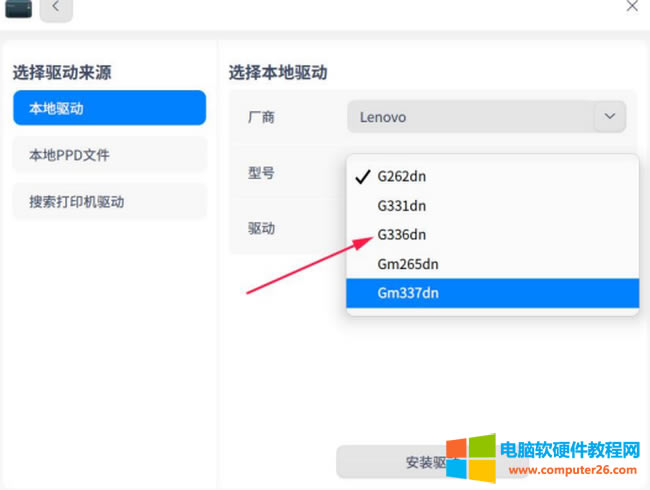650x490 pixels.
Task: Select 本地驱动 driver source
Action: click(x=109, y=108)
